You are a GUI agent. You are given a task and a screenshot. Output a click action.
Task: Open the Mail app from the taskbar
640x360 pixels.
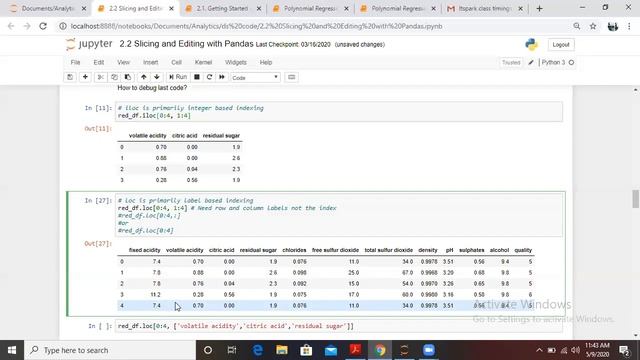point(331,350)
